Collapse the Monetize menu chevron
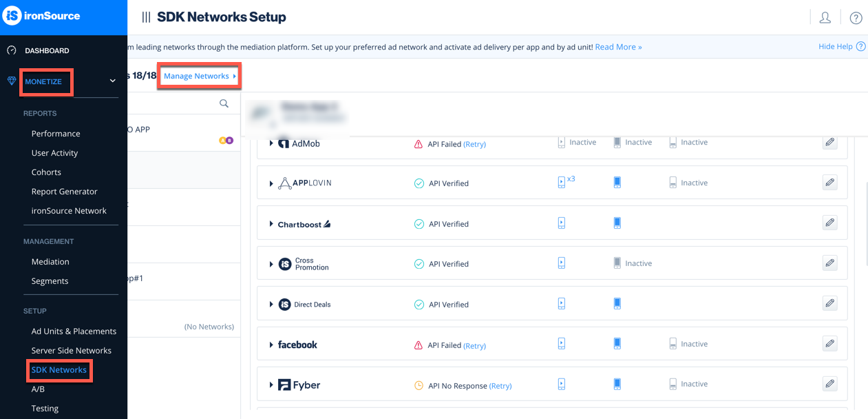868x419 pixels. [113, 81]
